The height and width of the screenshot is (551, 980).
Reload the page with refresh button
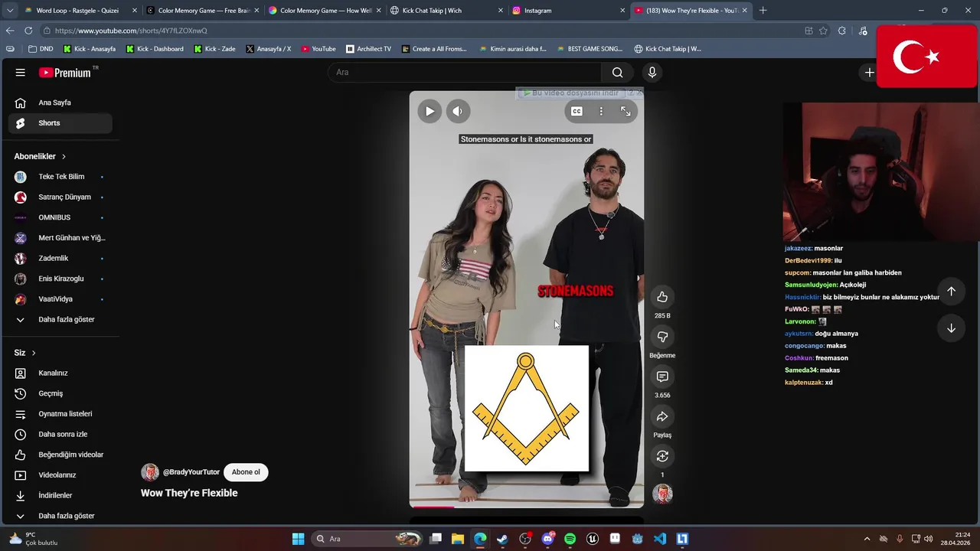coord(28,31)
